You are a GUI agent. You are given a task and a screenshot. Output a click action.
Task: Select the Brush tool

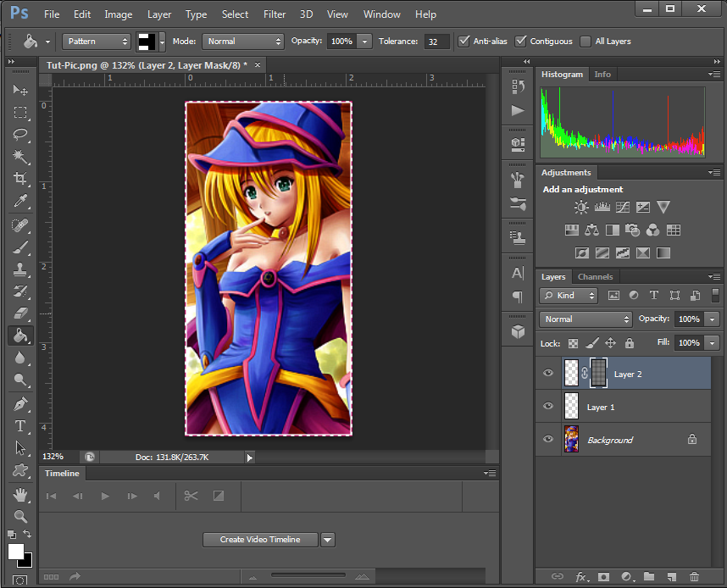point(20,247)
